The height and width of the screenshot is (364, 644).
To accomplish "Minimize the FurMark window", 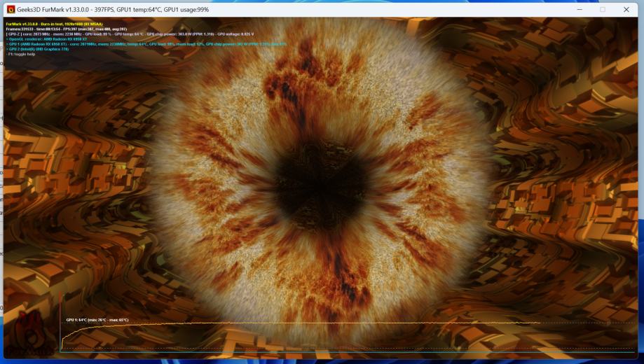I will coord(580,10).
